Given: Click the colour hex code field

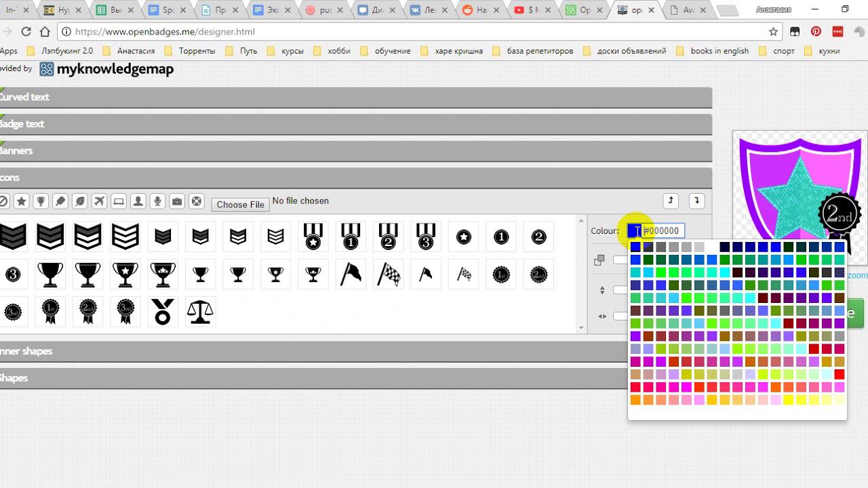Looking at the screenshot, I should point(663,231).
